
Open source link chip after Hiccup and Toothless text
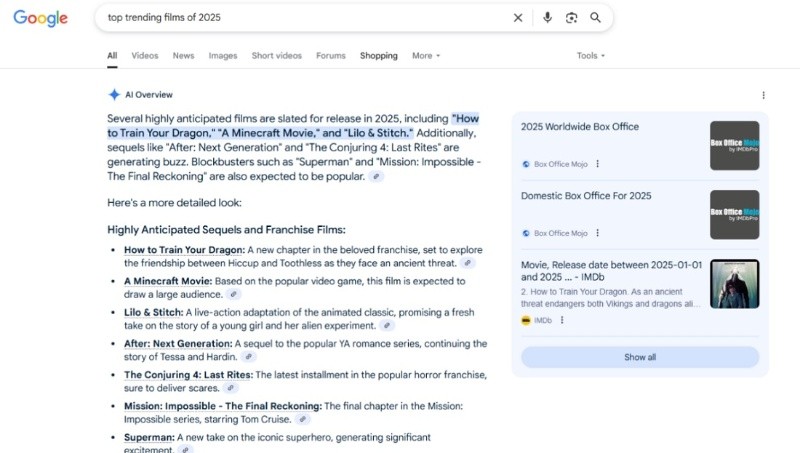tap(467, 263)
